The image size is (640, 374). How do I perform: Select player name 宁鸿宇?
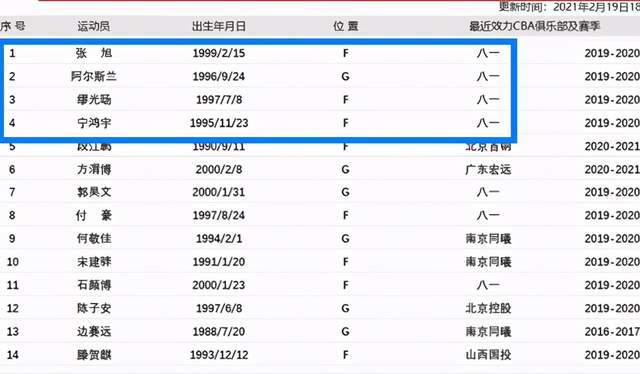94,123
